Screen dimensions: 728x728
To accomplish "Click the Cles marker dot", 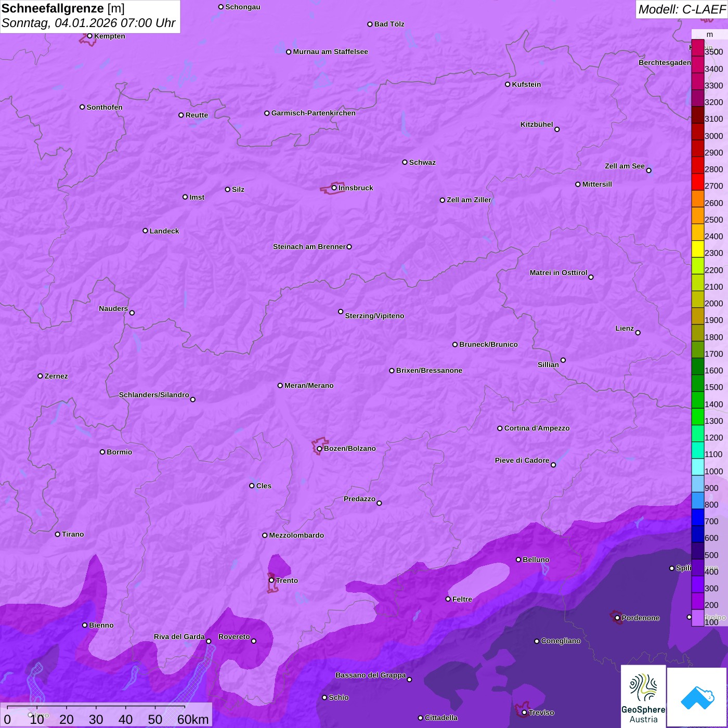I will point(252,486).
